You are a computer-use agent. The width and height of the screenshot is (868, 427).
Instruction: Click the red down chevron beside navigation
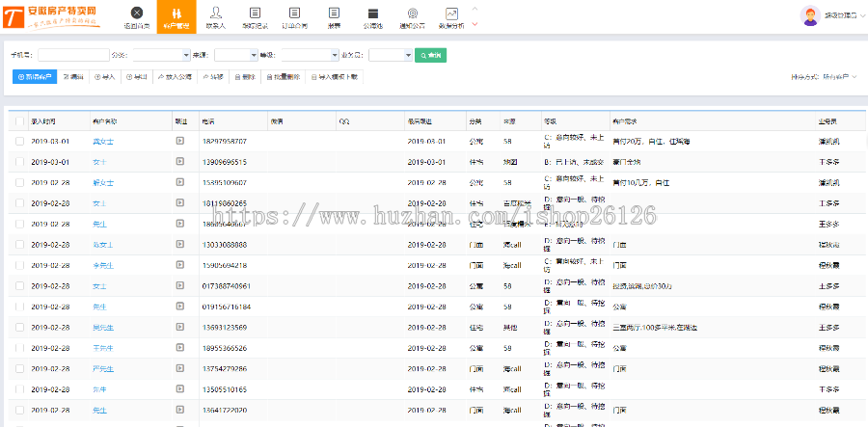(x=475, y=24)
